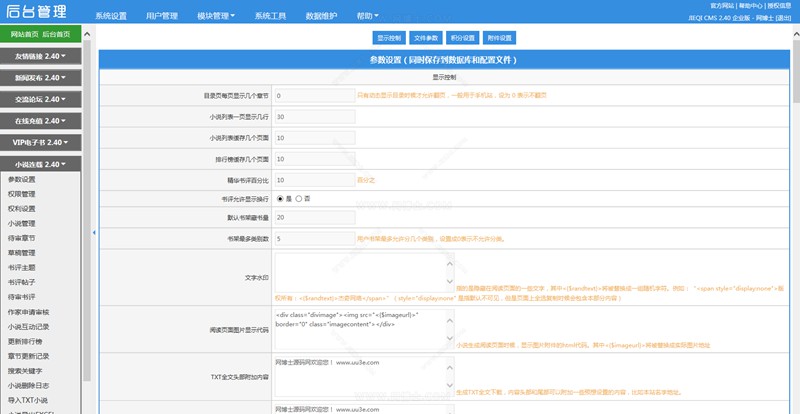Open 待审书评 in the sidebar
The image size is (800, 414).
21,297
